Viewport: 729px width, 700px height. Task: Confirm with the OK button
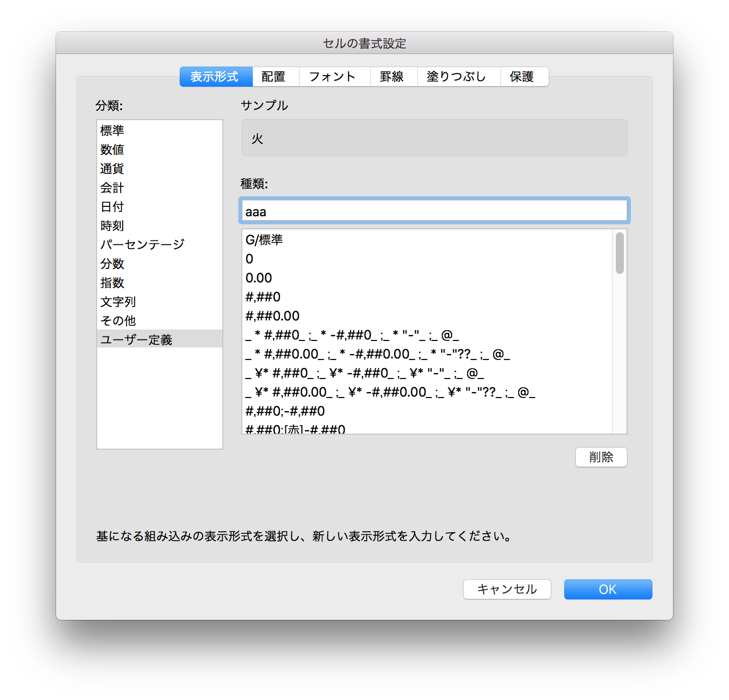607,589
